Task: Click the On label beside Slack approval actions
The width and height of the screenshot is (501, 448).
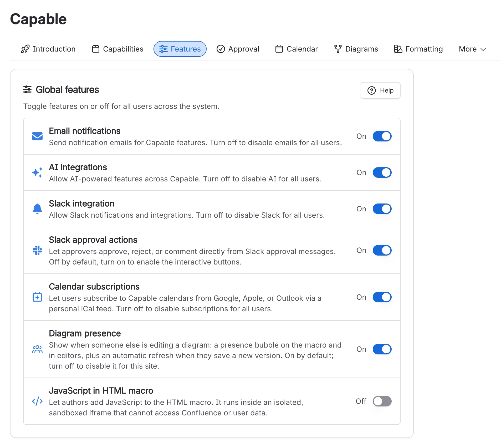Action: tap(361, 250)
